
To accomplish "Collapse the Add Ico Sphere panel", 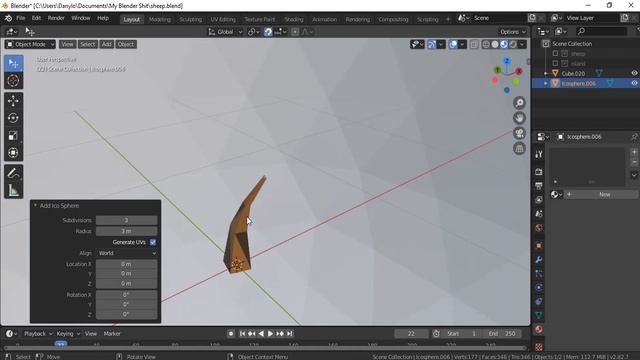I will (x=36, y=206).
